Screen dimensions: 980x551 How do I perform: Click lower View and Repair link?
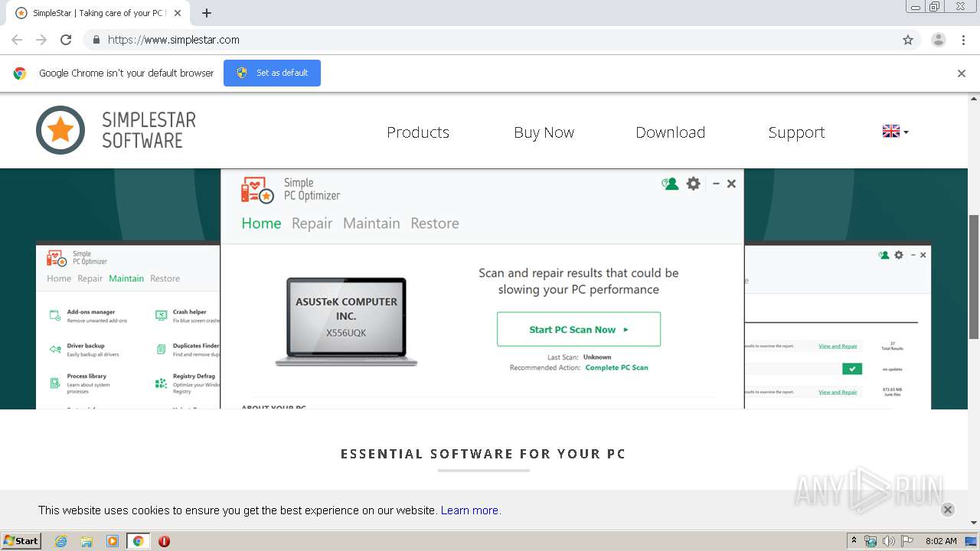click(838, 392)
